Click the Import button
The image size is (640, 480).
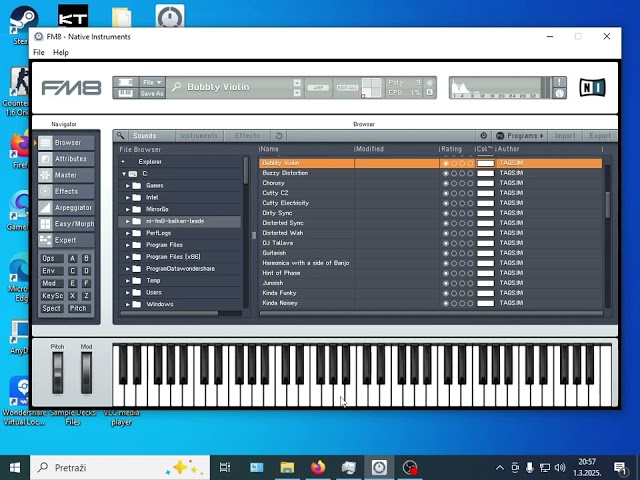click(x=565, y=136)
